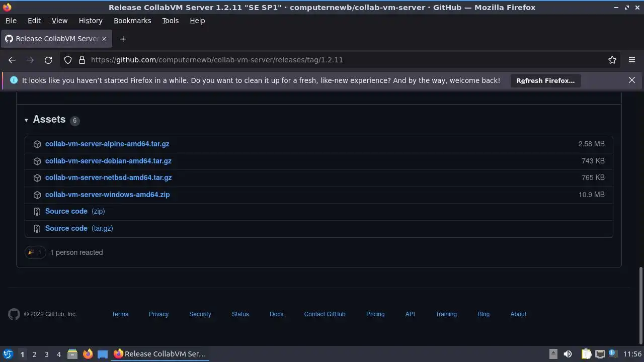Toggle the party popper reaction button
The width and height of the screenshot is (644, 362).
point(35,252)
